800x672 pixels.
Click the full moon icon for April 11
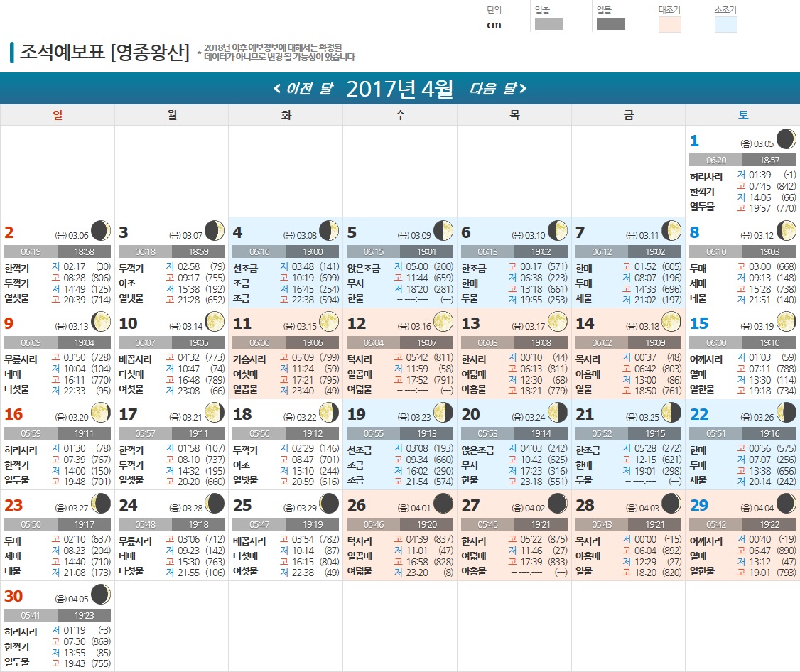[x=329, y=322]
